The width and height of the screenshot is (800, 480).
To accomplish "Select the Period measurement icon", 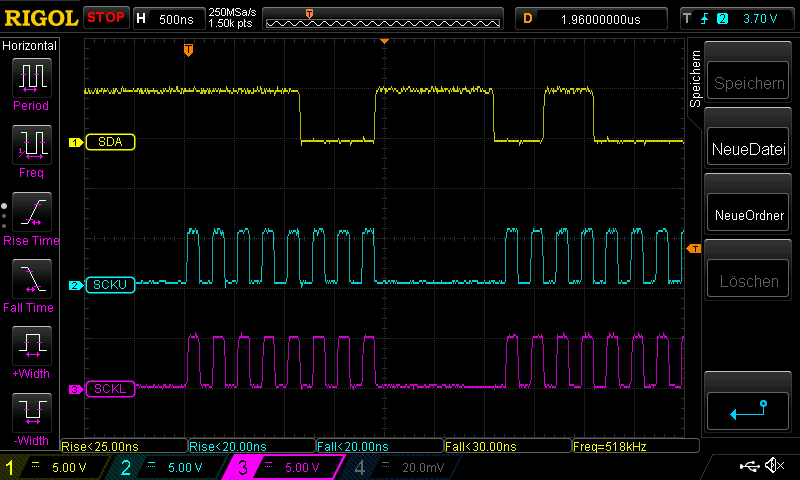I will pyautogui.click(x=32, y=78).
